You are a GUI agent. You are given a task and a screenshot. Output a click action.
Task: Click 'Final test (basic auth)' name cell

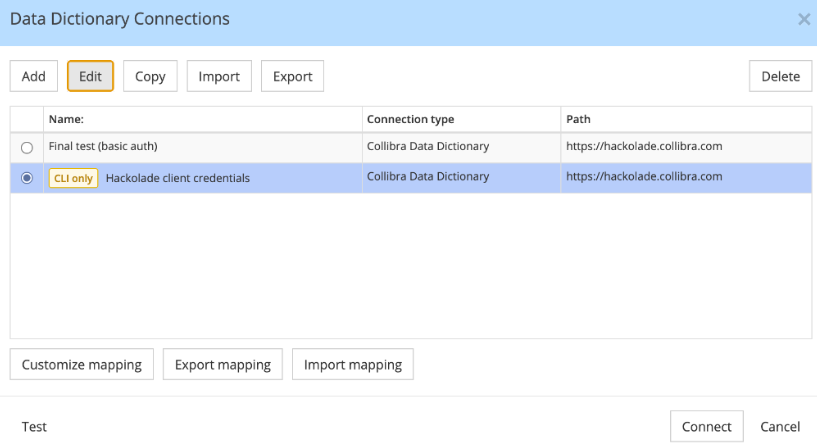click(203, 146)
